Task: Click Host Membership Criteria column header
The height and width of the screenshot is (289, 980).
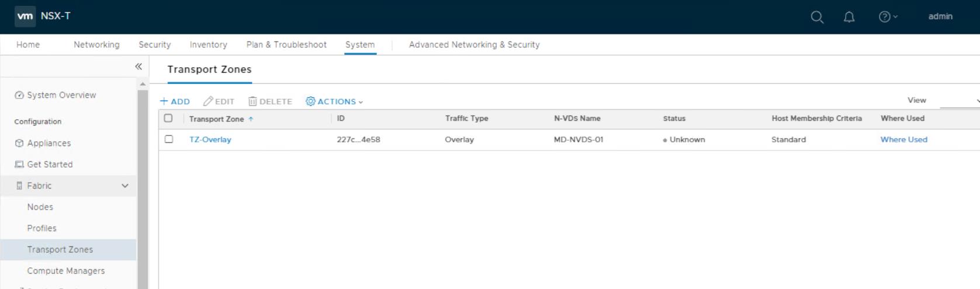Action: (x=816, y=119)
